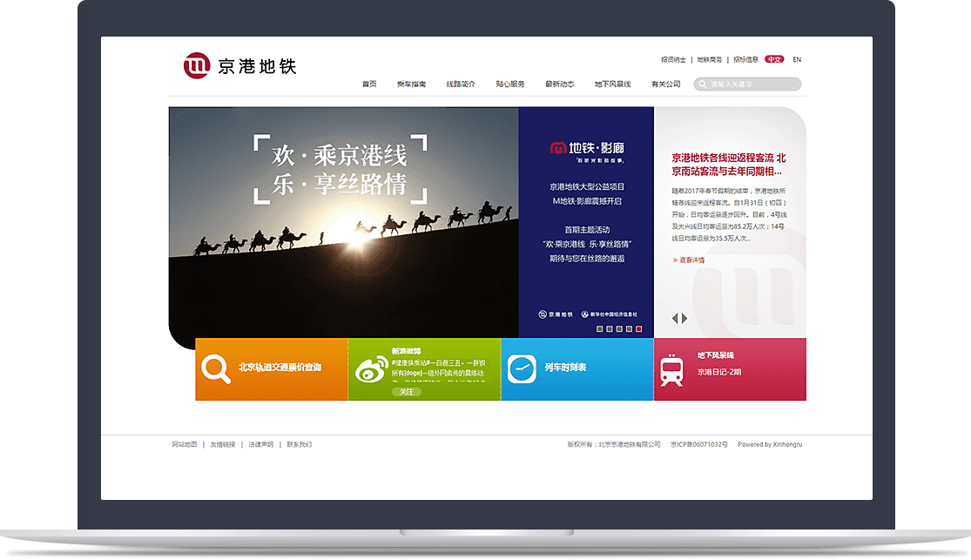Click the magnifier icon in the search box
971x560 pixels.
[702, 84]
